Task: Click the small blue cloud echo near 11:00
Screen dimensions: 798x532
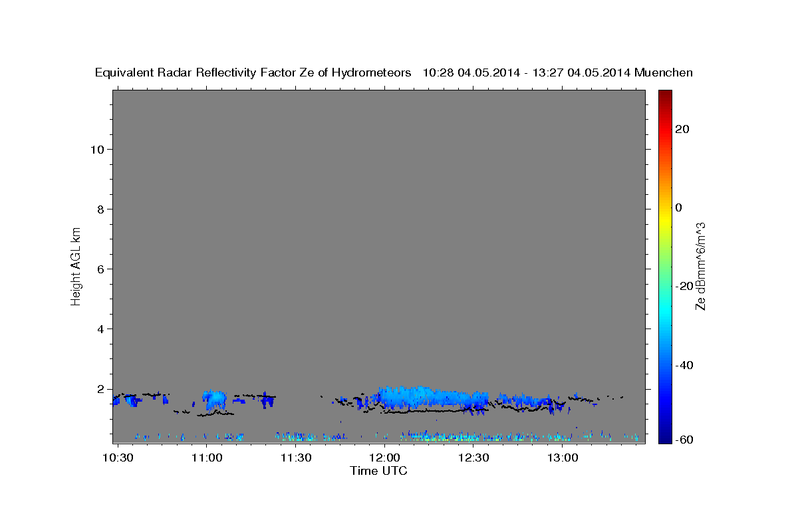Action: point(215,400)
